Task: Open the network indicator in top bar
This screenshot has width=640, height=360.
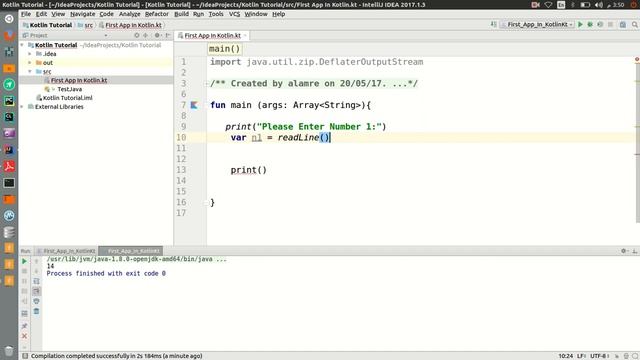Action: point(549,4)
